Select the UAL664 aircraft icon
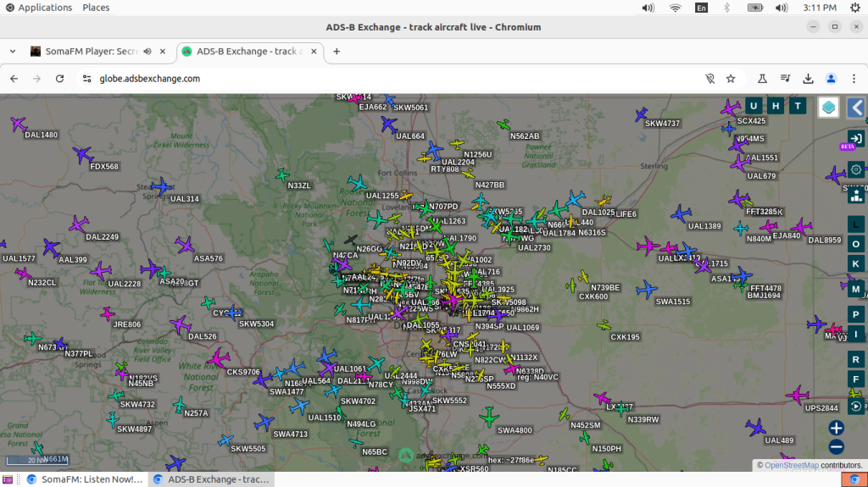The height and width of the screenshot is (487, 868). 388,125
